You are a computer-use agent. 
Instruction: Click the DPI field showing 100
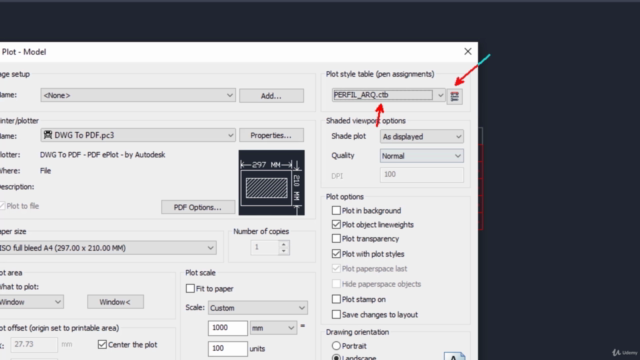(422, 175)
